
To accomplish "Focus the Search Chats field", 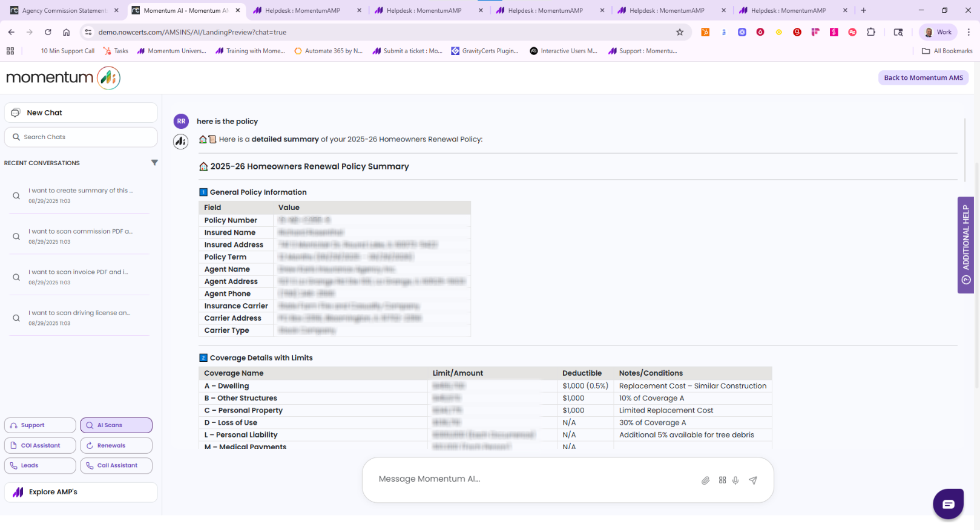I will [x=81, y=137].
